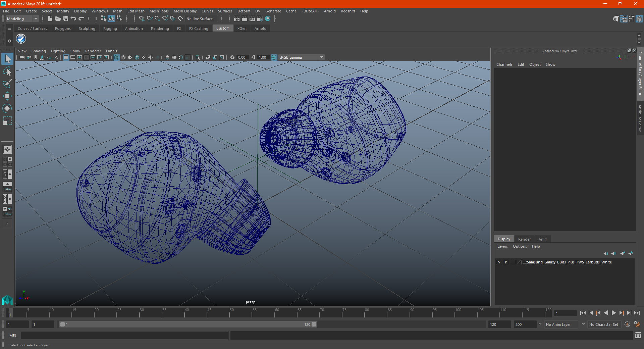Move selected layer up icon
644x349 pixels.
pos(606,253)
